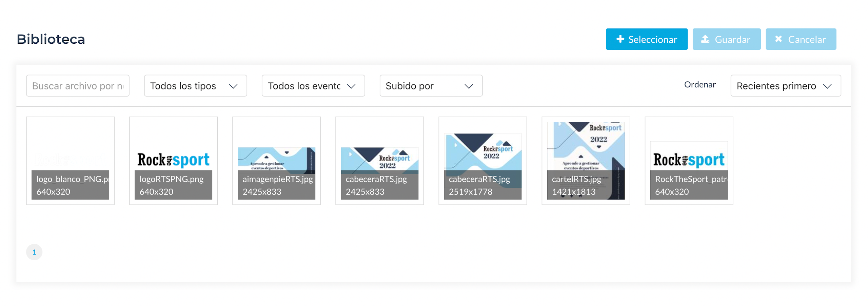Open the Todos los eventos dropdown

[313, 86]
